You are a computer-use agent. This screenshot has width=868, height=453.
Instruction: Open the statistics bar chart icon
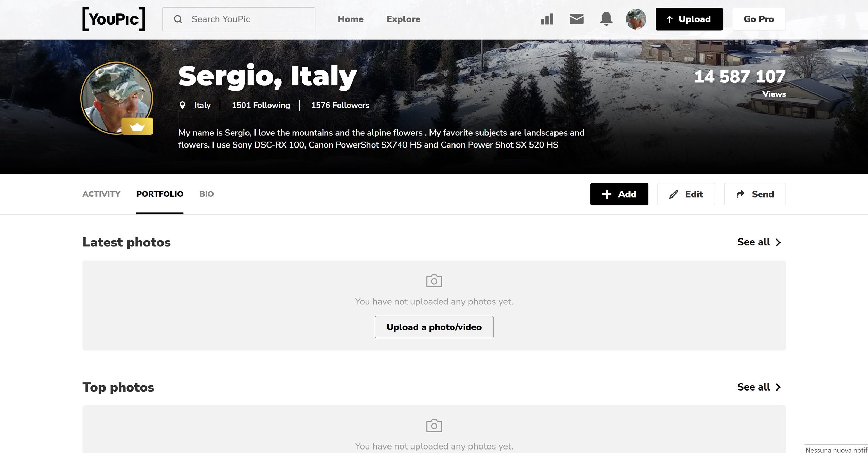tap(547, 19)
